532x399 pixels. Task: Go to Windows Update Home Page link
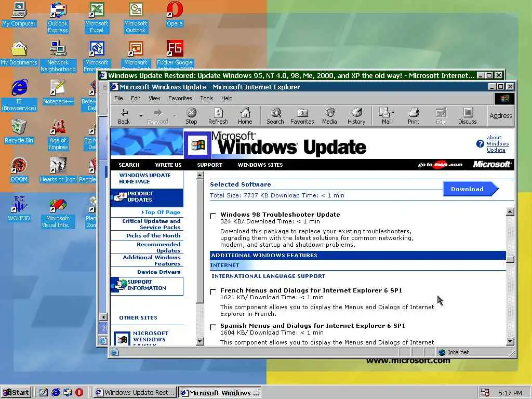[145, 179]
